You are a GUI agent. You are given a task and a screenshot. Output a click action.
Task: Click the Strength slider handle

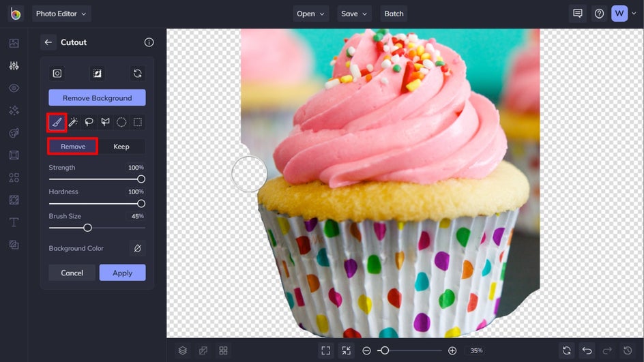(141, 179)
